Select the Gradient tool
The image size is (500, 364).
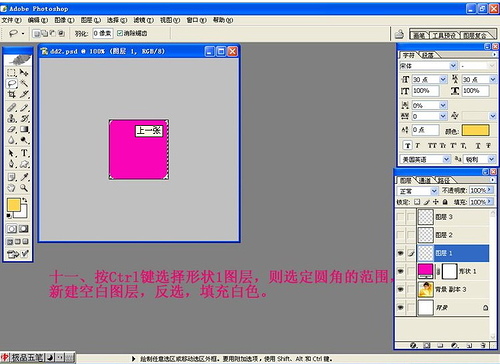(24, 129)
